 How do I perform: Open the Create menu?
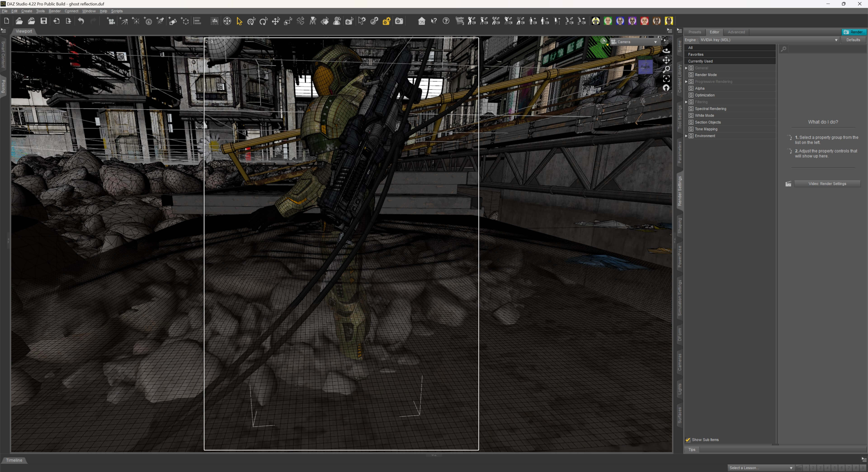pos(27,11)
